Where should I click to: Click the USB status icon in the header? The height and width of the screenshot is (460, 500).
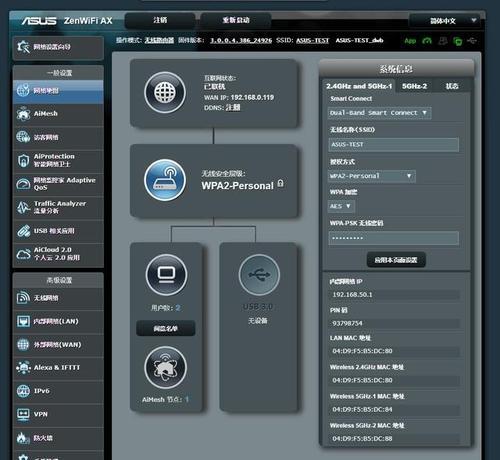click(x=472, y=41)
